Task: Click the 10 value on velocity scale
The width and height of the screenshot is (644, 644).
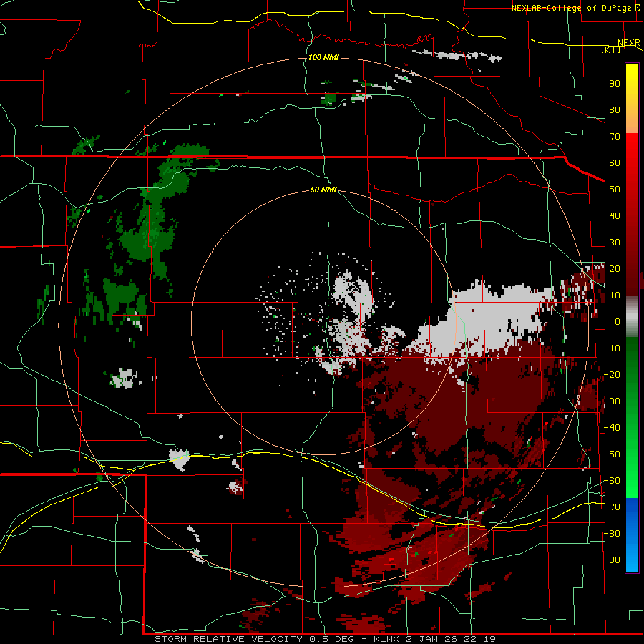Action: pyautogui.click(x=615, y=296)
